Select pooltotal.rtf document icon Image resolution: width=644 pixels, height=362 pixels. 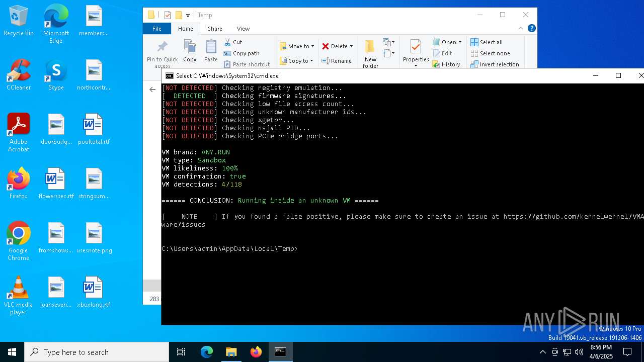94,129
